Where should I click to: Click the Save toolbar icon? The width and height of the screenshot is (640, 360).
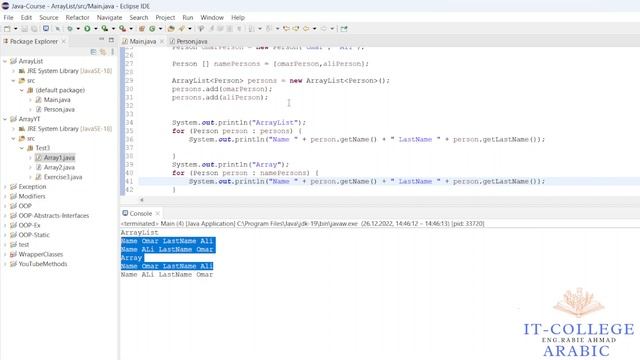(24, 29)
